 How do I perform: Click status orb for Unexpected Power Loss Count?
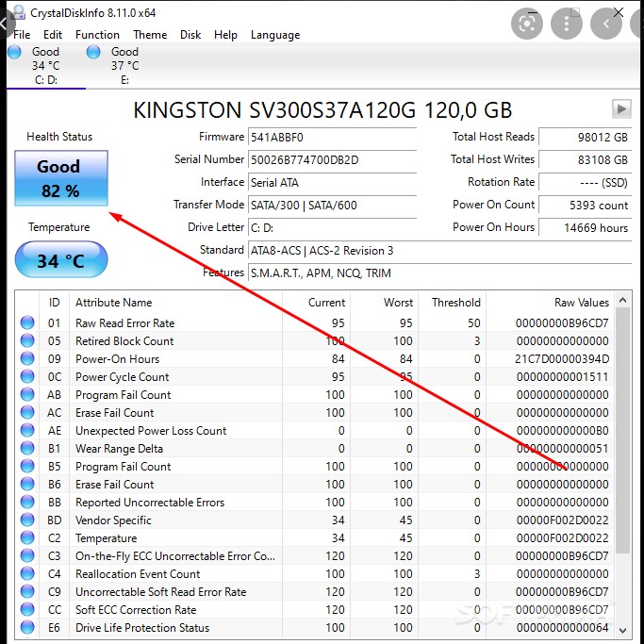27,430
